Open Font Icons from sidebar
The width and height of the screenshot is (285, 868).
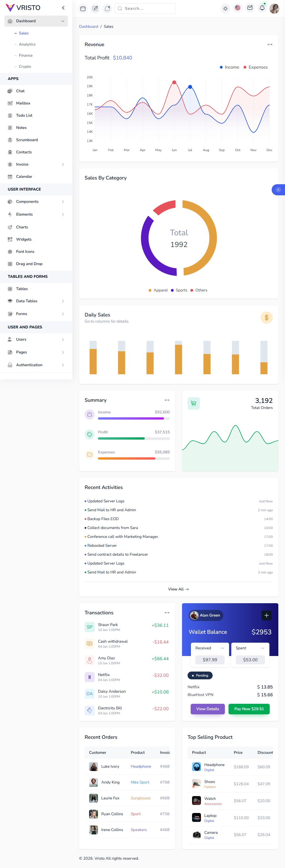click(36, 251)
